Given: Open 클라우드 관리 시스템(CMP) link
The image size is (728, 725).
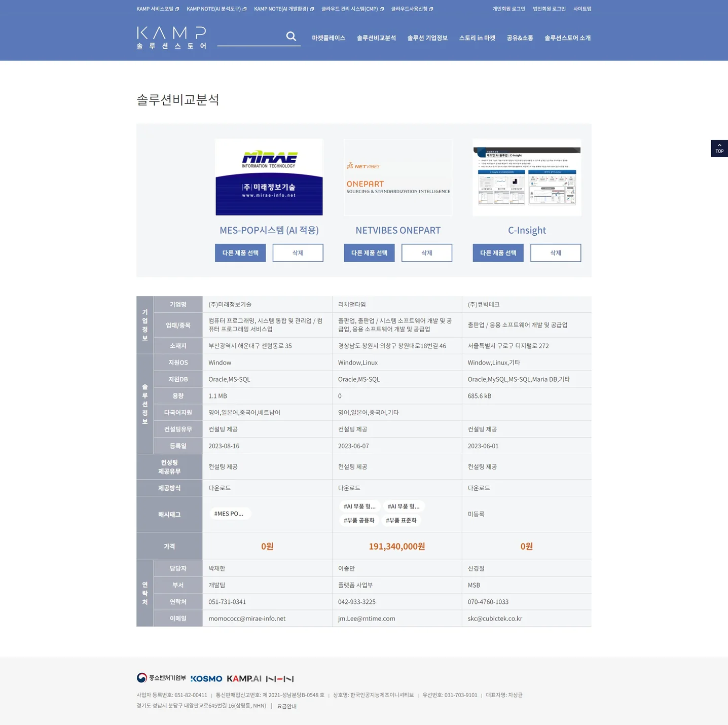Looking at the screenshot, I should 352,9.
